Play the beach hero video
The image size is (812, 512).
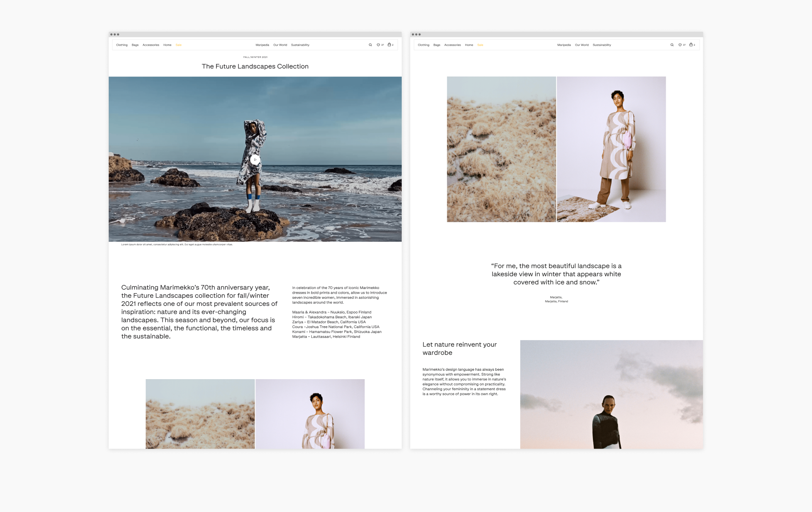pyautogui.click(x=255, y=160)
